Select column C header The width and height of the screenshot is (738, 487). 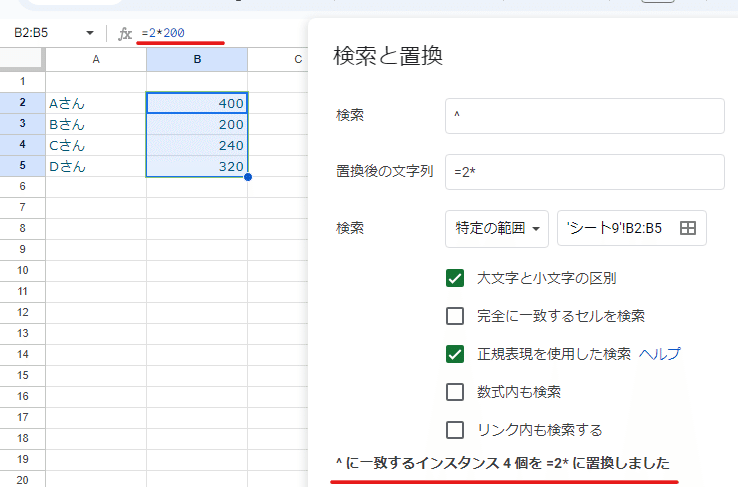pyautogui.click(x=297, y=59)
